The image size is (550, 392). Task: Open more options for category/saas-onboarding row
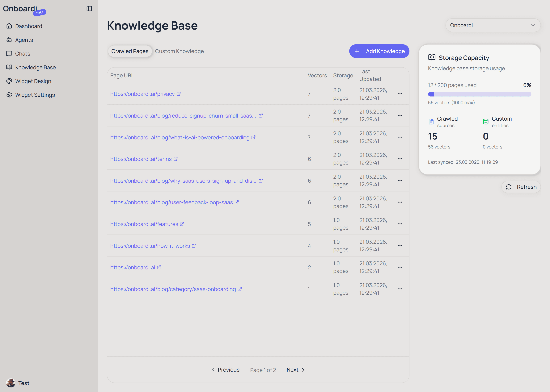click(x=400, y=289)
